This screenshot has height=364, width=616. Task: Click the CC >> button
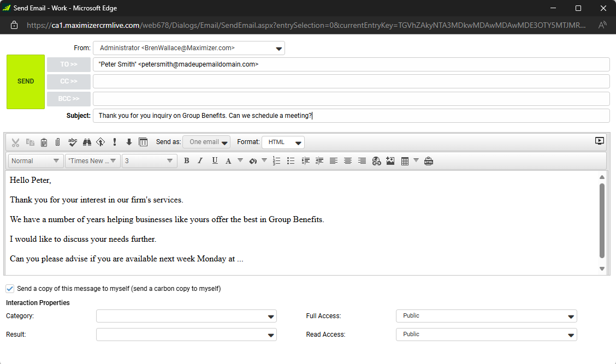[x=69, y=81]
